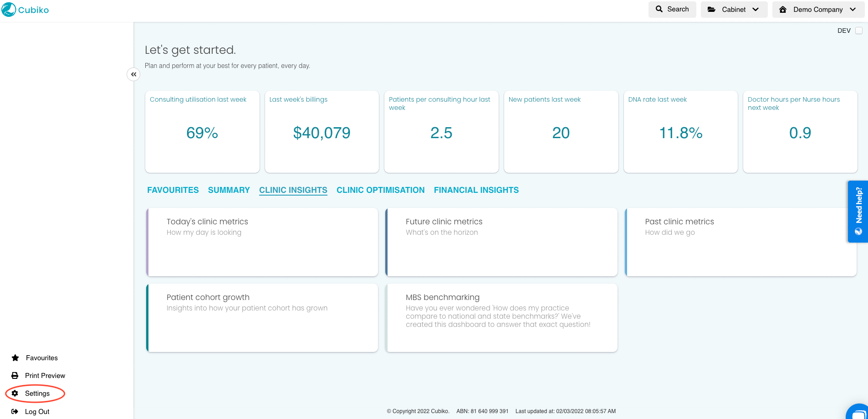Screen dimensions: 868x419
Task: Open Patient cohort growth card
Action: click(262, 318)
